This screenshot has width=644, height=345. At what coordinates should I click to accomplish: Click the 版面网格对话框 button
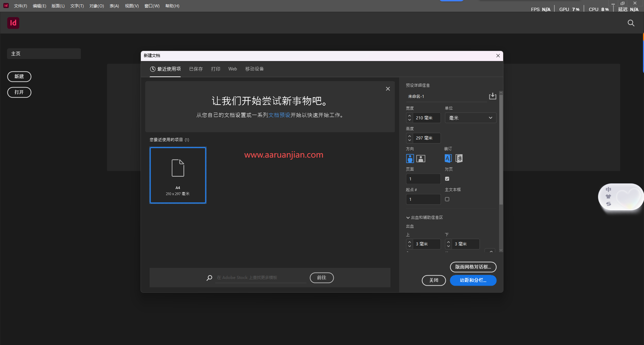473,267
